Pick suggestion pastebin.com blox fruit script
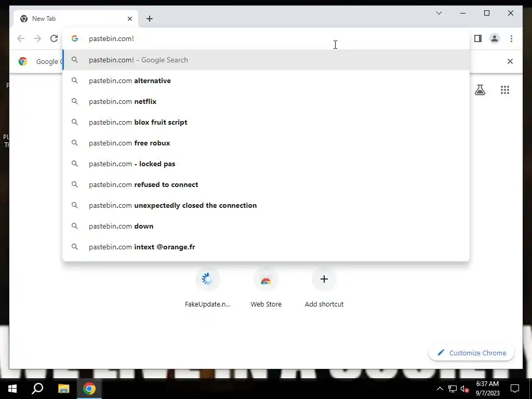The height and width of the screenshot is (399, 532). 267,122
